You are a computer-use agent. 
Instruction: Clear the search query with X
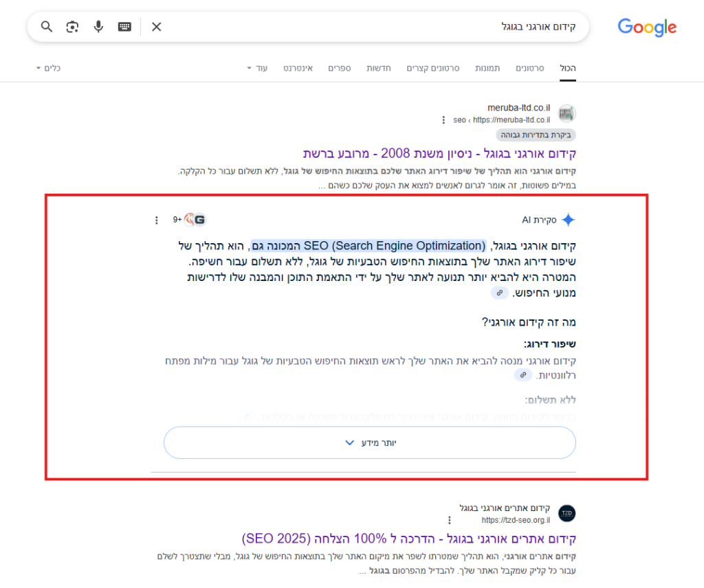pos(157,27)
